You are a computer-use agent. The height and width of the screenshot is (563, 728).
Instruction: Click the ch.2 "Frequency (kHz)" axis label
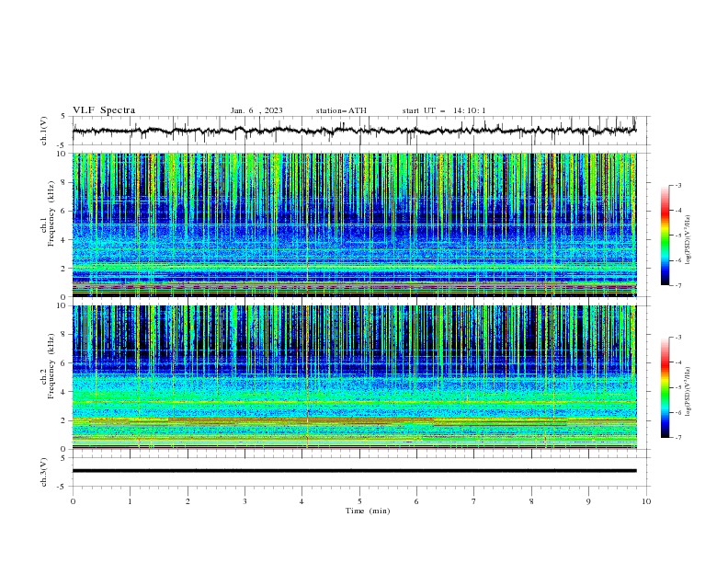pos(51,366)
